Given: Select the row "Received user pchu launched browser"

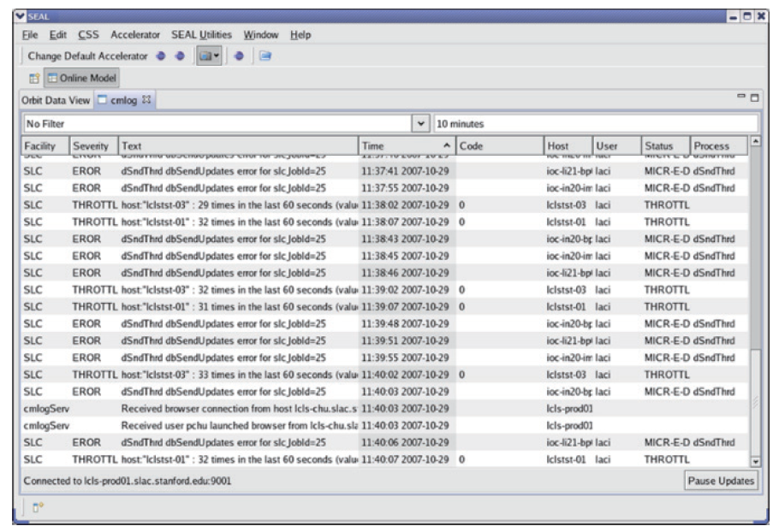Looking at the screenshot, I should [385, 426].
